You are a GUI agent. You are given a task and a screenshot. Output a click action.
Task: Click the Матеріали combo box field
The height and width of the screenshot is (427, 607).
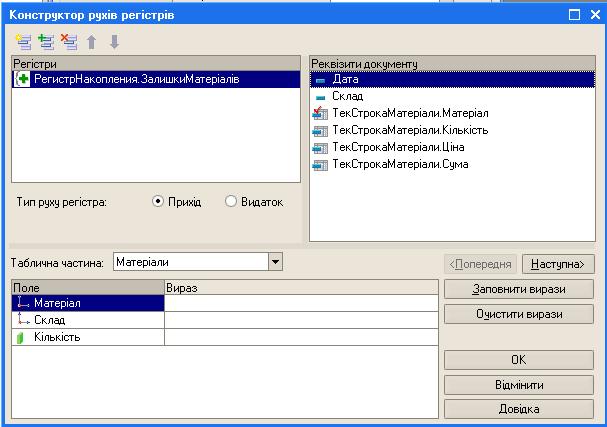click(x=191, y=262)
